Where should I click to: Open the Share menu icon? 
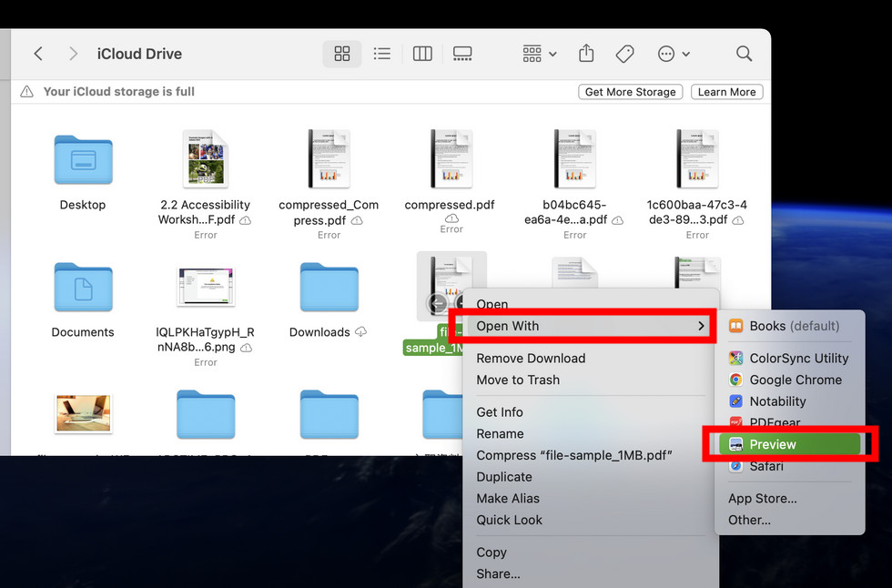(585, 54)
